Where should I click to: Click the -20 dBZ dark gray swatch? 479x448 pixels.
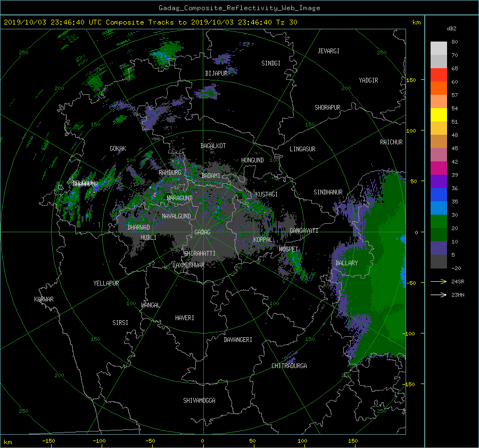[x=439, y=261]
